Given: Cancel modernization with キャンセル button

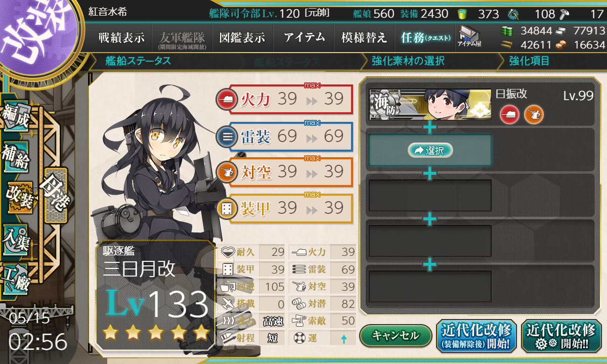Looking at the screenshot, I should coord(396,335).
